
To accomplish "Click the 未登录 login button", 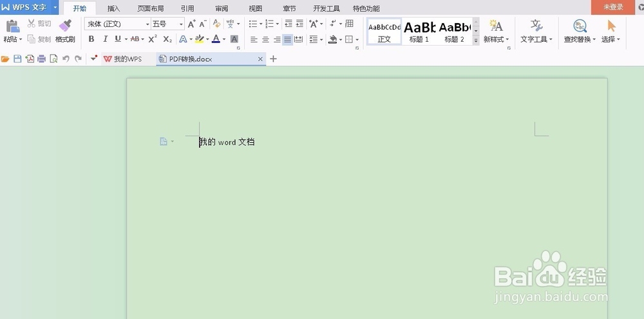I will coord(613,7).
